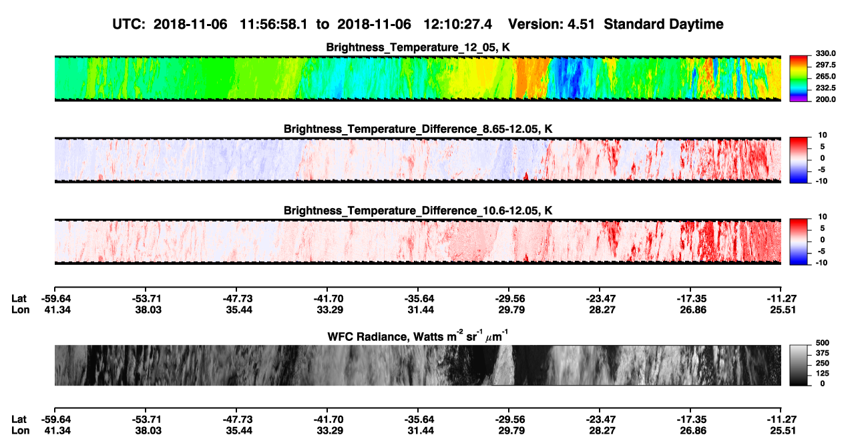Click longitude 38.03 on axis above WFC panel
This screenshot has height=445, width=868.
(146, 310)
